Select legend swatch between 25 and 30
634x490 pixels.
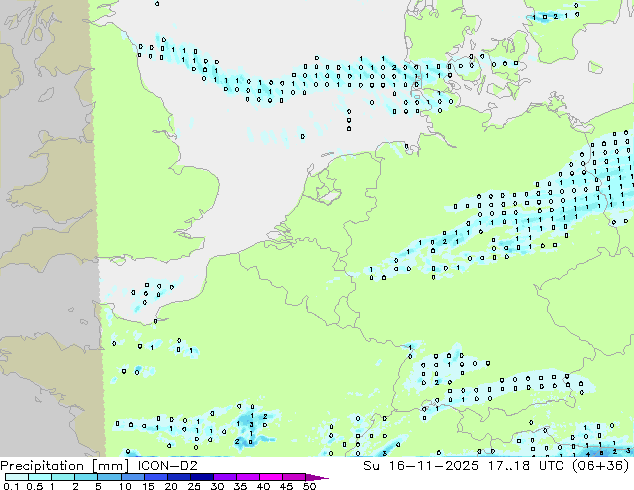click(201, 477)
